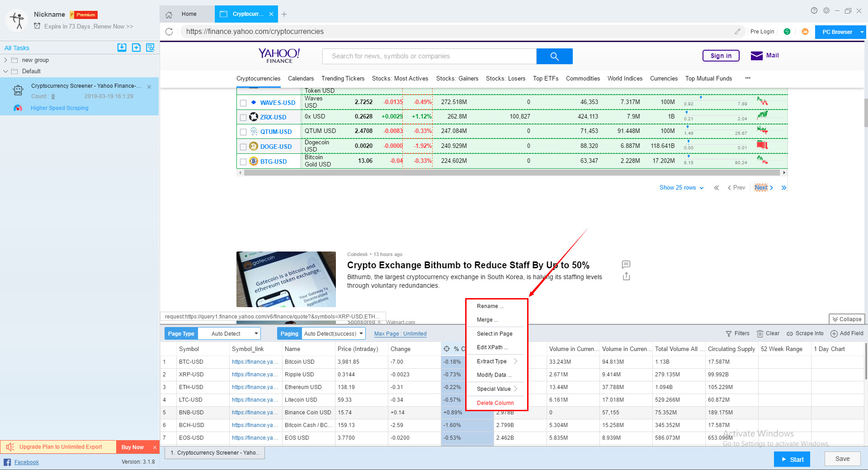Click the Clear trash icon
The width and height of the screenshot is (868, 470).
point(760,334)
